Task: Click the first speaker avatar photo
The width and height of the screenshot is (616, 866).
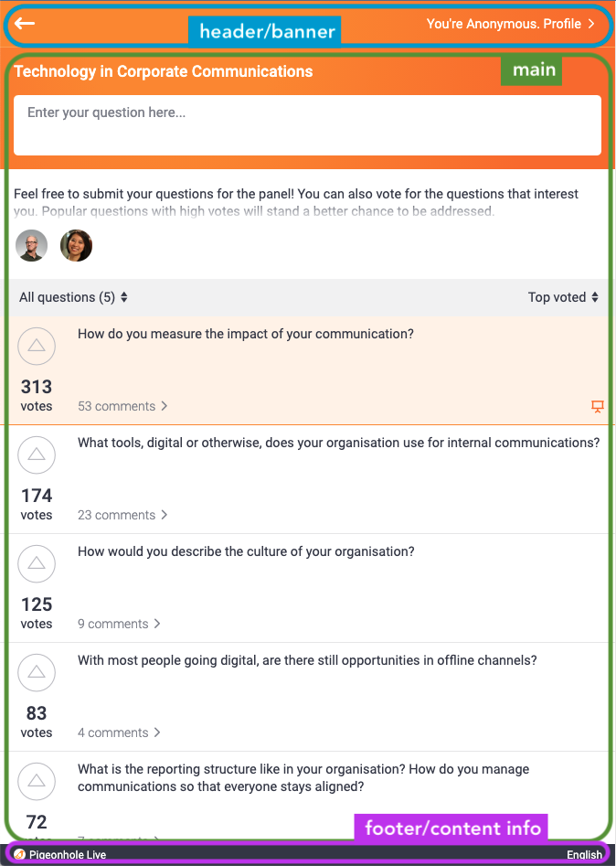Action: [31, 245]
